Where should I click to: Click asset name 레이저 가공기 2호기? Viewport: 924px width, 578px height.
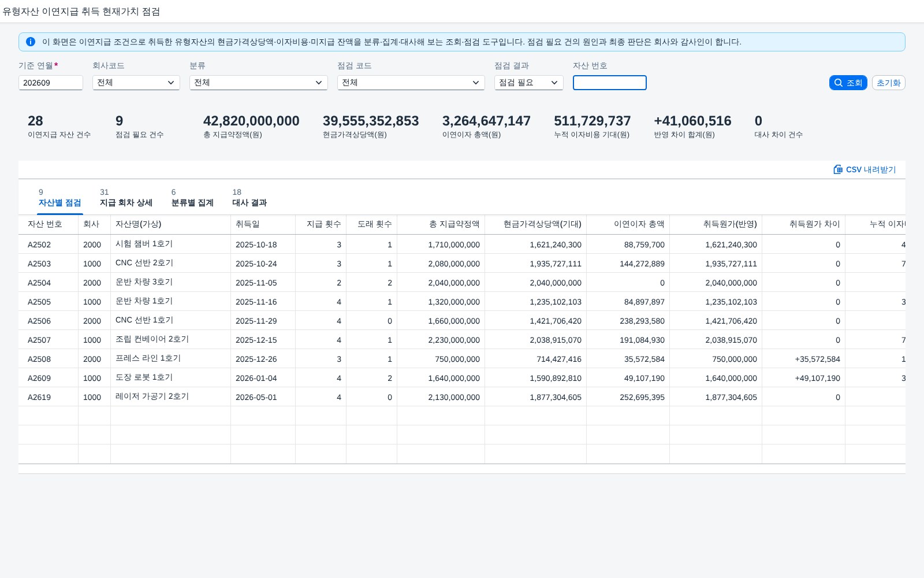152,397
